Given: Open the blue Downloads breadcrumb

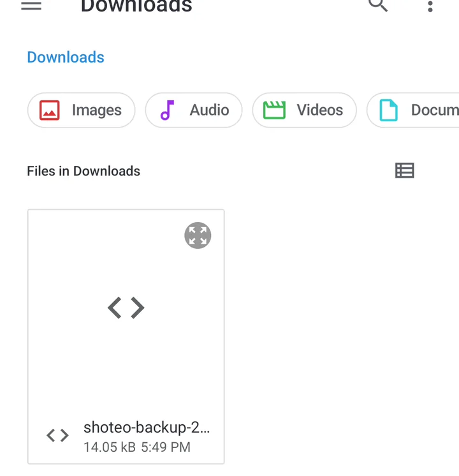Looking at the screenshot, I should pos(66,57).
